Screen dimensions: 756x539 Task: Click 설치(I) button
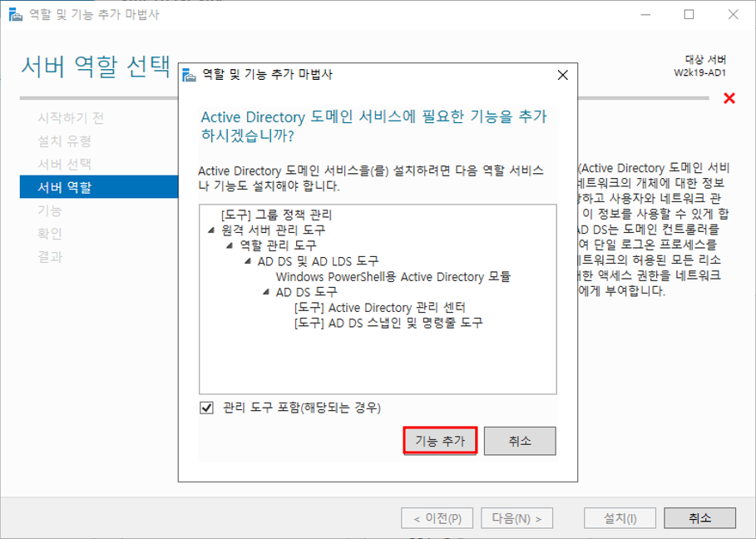tap(620, 518)
